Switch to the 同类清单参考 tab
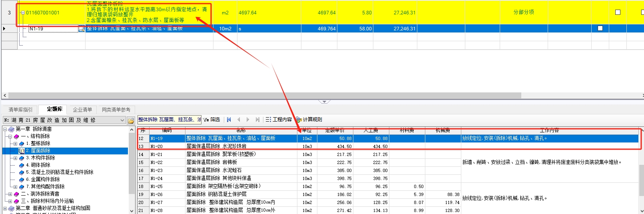644x214 pixels. click(x=116, y=110)
